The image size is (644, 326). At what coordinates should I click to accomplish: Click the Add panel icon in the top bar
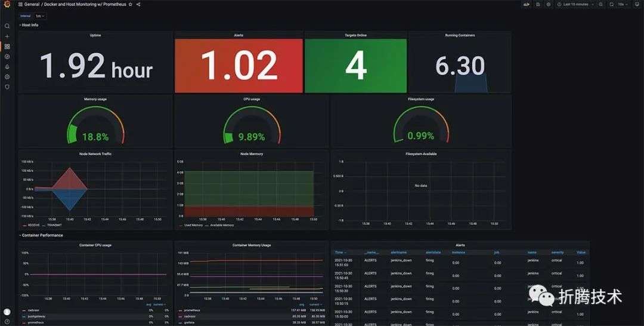(526, 4)
